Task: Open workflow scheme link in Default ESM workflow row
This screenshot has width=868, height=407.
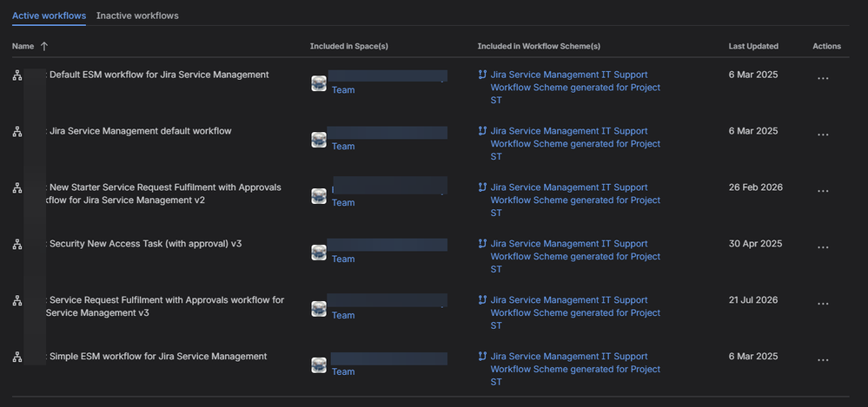Action: pyautogui.click(x=576, y=88)
